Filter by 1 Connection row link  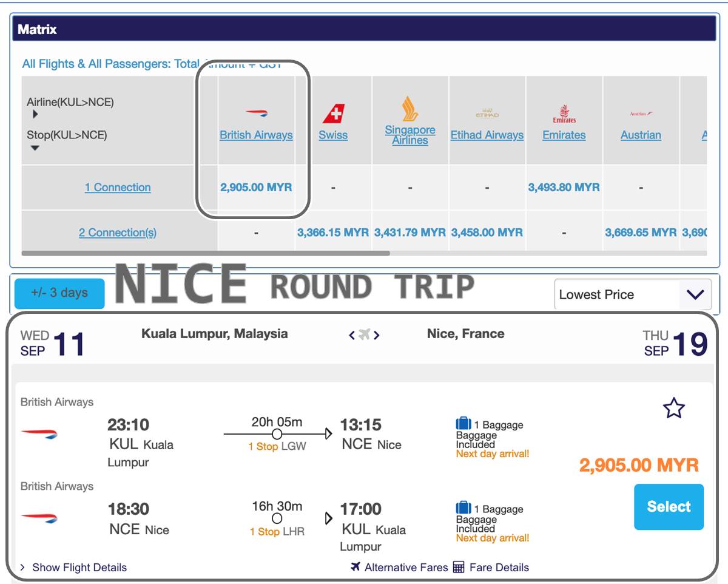point(118,188)
